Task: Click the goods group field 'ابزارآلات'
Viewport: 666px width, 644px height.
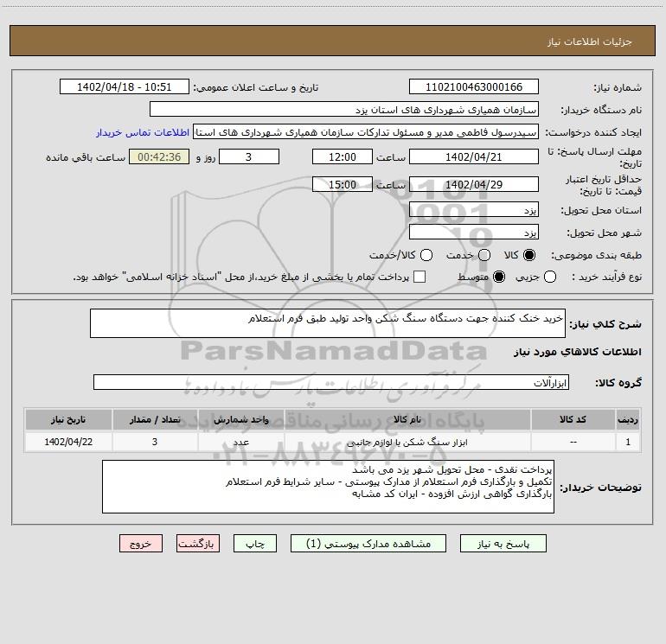Action: click(x=331, y=382)
